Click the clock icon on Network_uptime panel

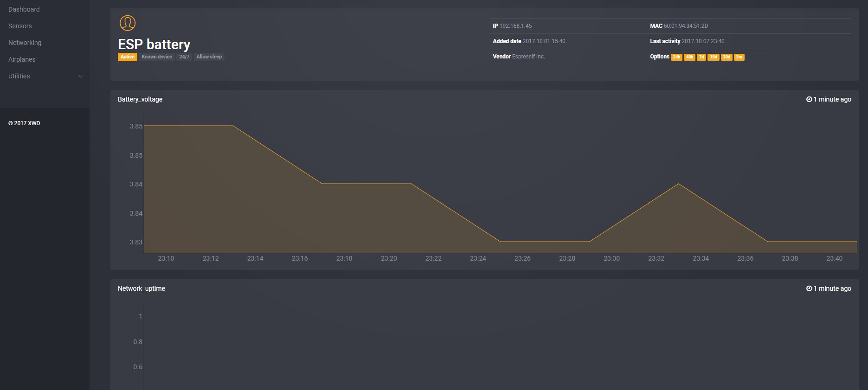tap(809, 288)
